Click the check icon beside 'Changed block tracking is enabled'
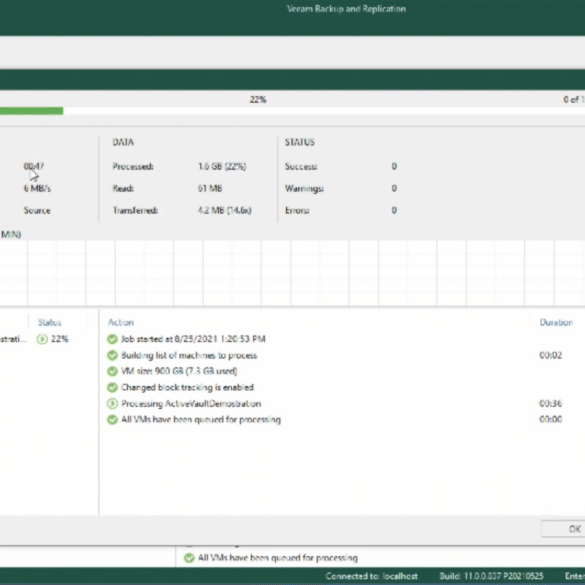 [112, 387]
